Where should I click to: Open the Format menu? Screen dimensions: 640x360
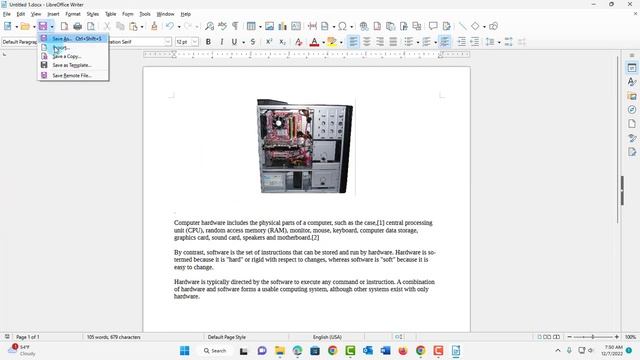pos(73,14)
